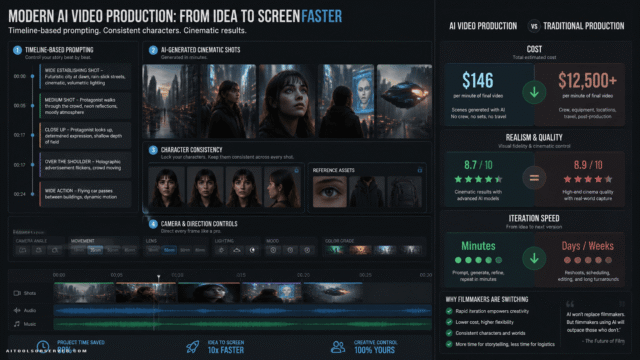
Task: Choose the gray Color Grade swatch
Action: click(x=410, y=250)
